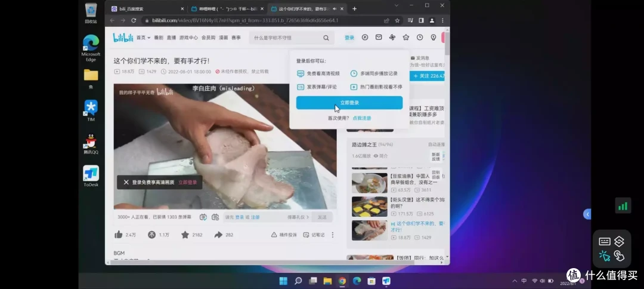Click the 关注 follow button
This screenshot has height=289, width=644.
click(x=427, y=76)
